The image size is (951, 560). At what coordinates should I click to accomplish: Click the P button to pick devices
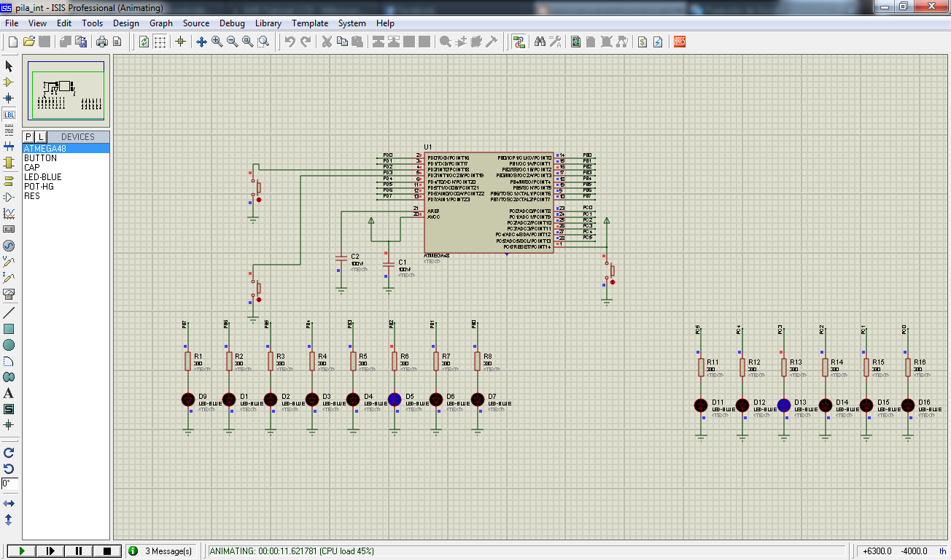[28, 136]
